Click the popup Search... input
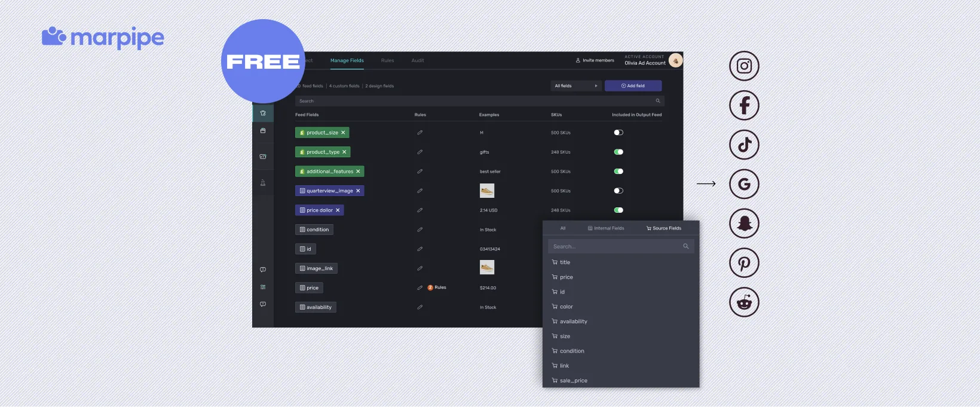This screenshot has height=407, width=980. (621, 246)
